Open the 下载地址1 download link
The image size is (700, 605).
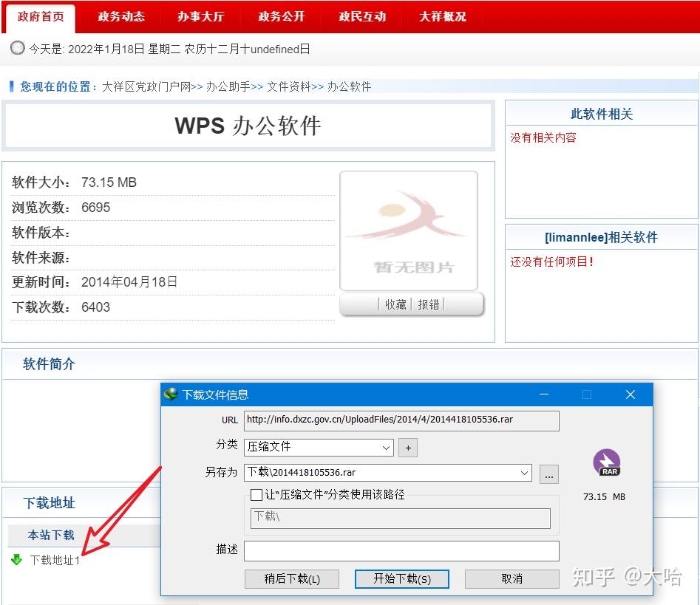[55, 560]
